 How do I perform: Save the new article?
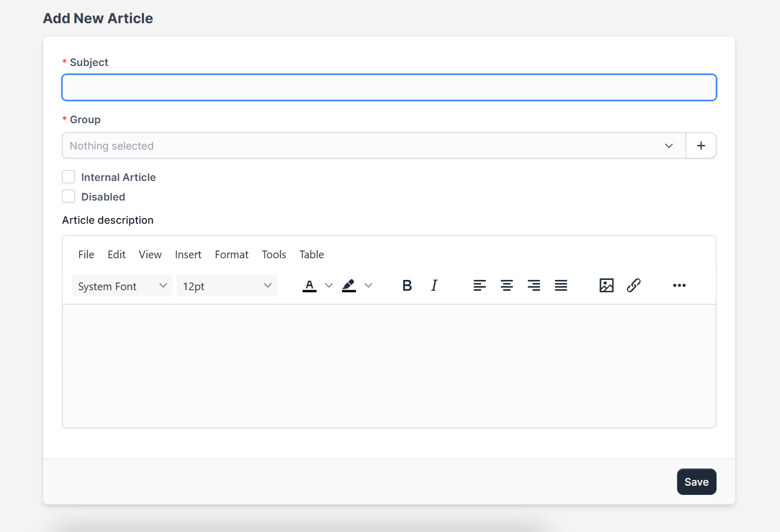696,482
